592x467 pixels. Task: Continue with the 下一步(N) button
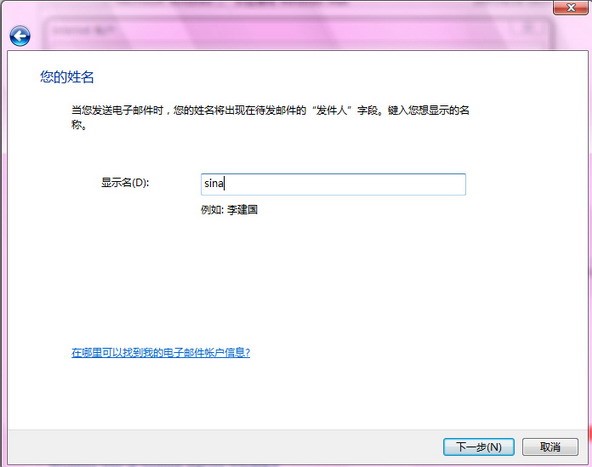(x=478, y=447)
